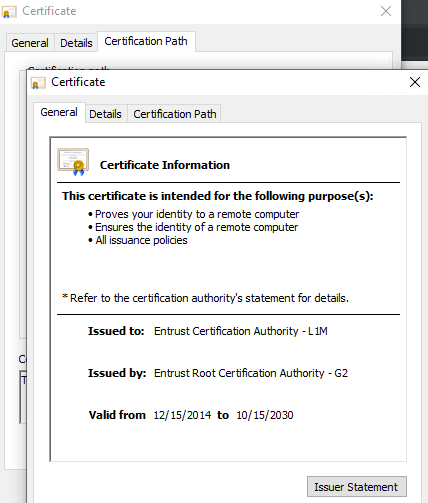This screenshot has height=503, width=428.
Task: Click the valid-from date 12/15/2014
Action: click(182, 415)
